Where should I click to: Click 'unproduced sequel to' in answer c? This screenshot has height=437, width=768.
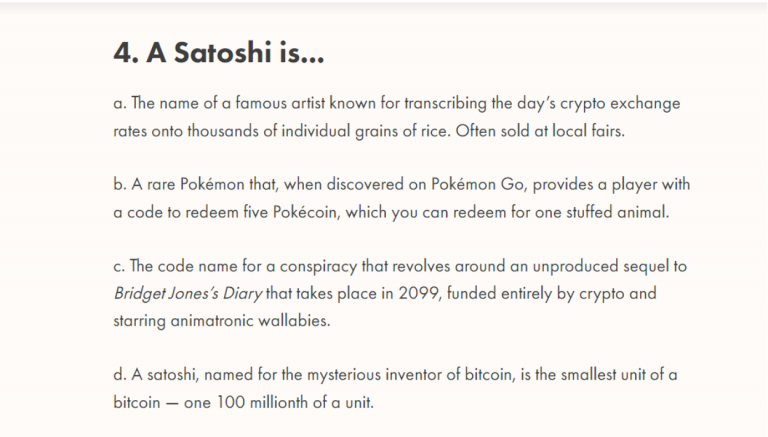tap(610, 266)
